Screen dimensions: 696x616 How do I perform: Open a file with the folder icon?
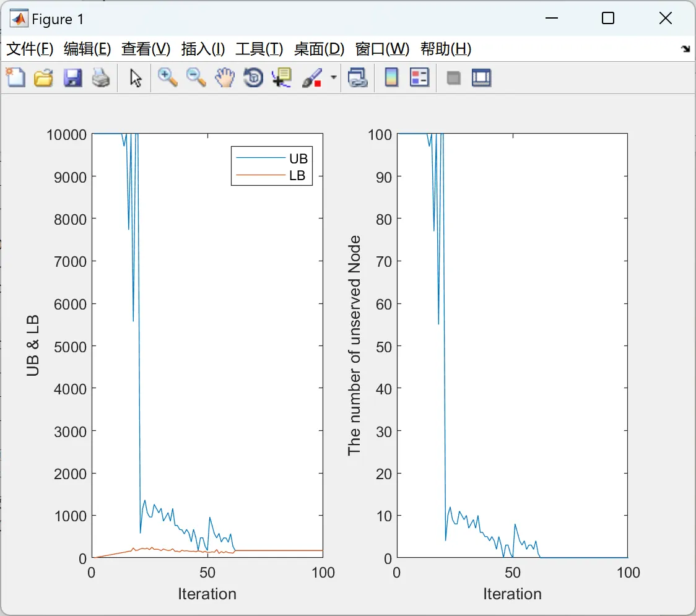43,77
